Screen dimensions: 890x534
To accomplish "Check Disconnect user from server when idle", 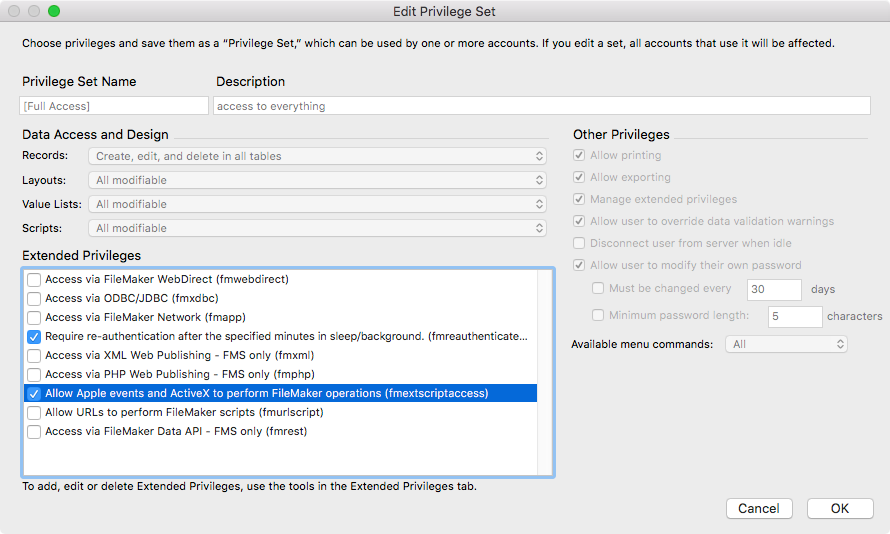I will [x=579, y=243].
